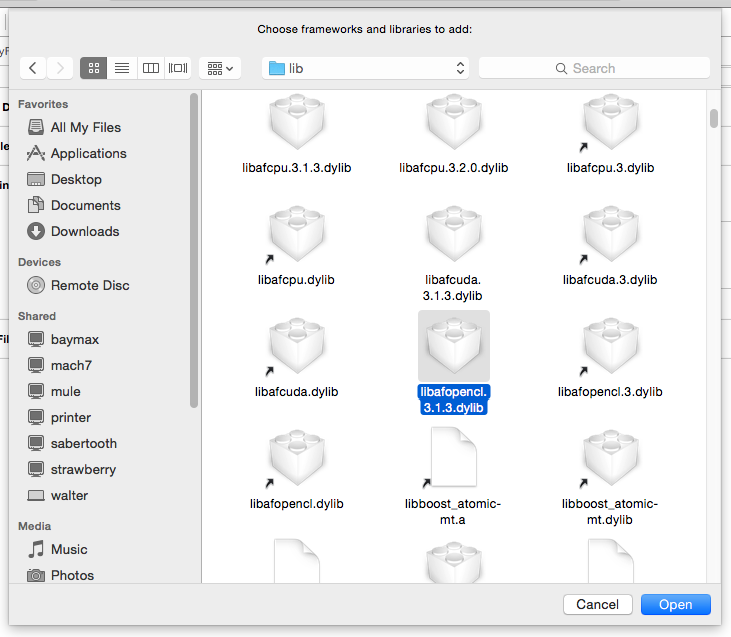Switch to column view mode
The image size is (731, 637).
[150, 68]
